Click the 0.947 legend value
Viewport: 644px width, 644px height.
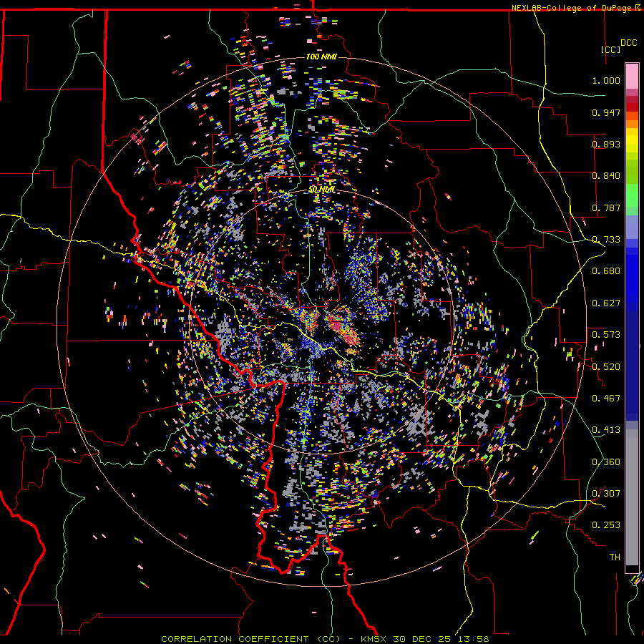click(606, 112)
